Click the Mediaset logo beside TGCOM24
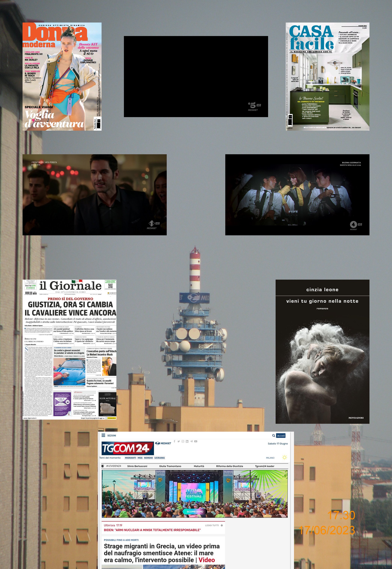The width and height of the screenshot is (392, 569). [163, 443]
